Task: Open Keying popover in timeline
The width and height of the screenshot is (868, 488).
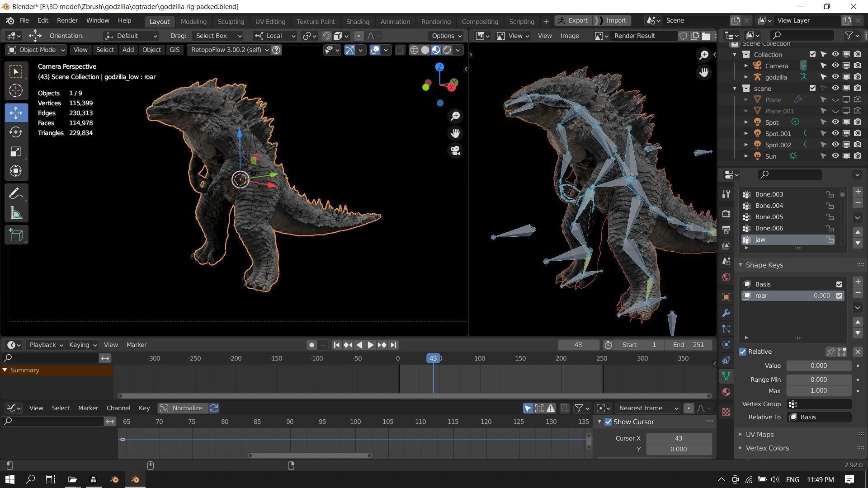Action: pos(83,345)
